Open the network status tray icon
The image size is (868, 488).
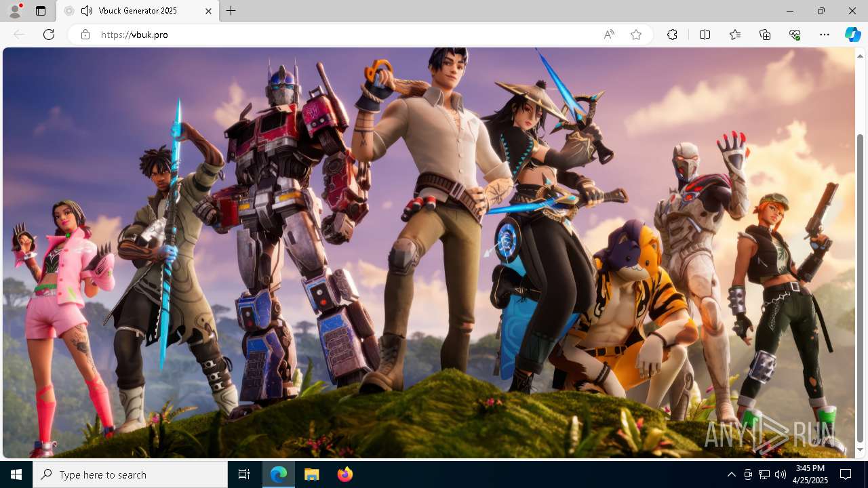click(764, 474)
